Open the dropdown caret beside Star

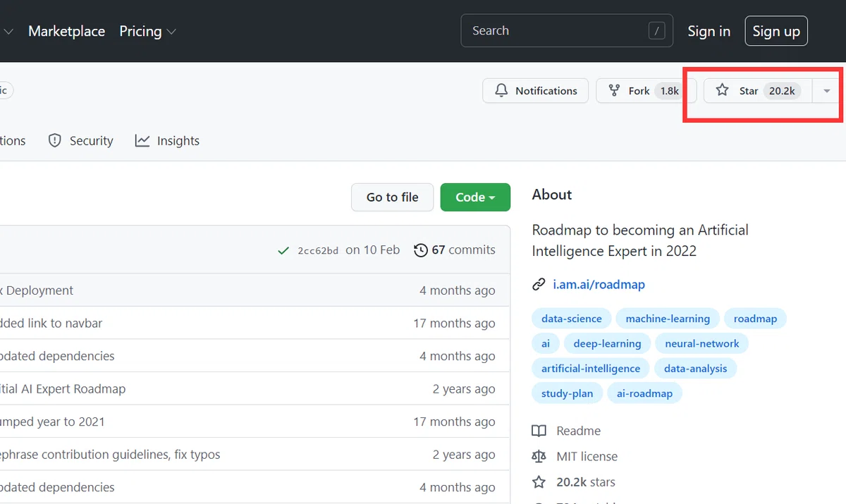pos(826,91)
